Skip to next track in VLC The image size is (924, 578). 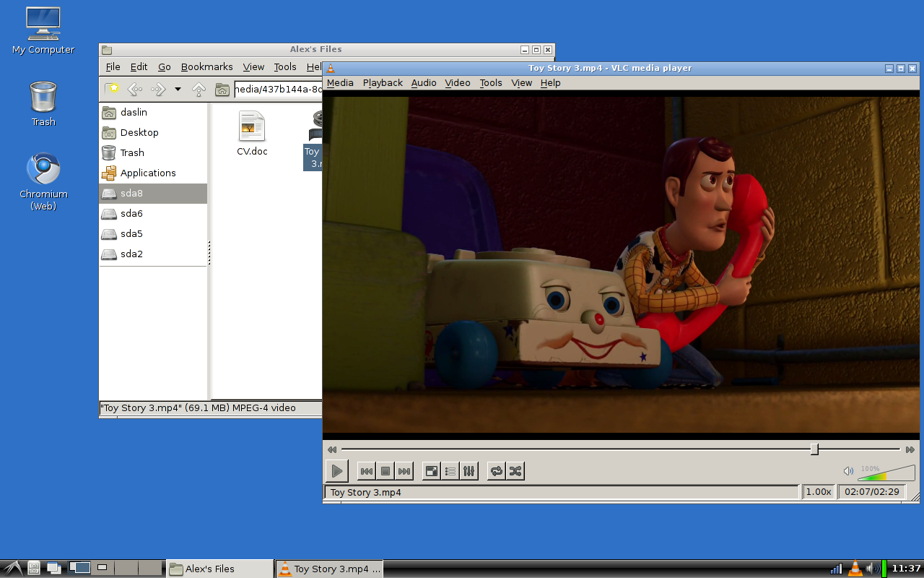pyautogui.click(x=404, y=471)
